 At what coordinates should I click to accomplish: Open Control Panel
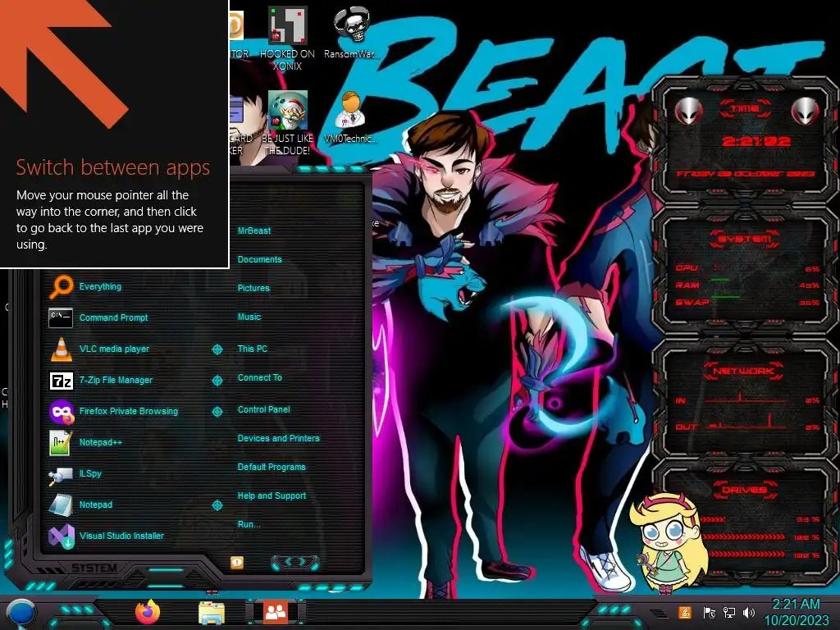pos(263,410)
